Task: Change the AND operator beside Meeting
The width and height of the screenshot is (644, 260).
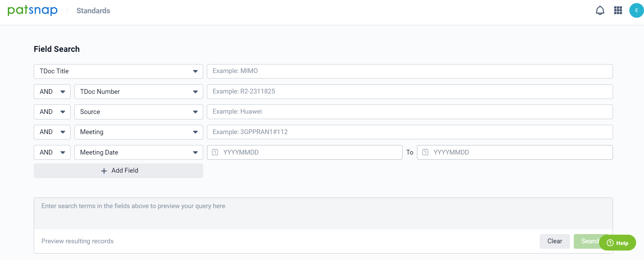Action: (x=52, y=132)
